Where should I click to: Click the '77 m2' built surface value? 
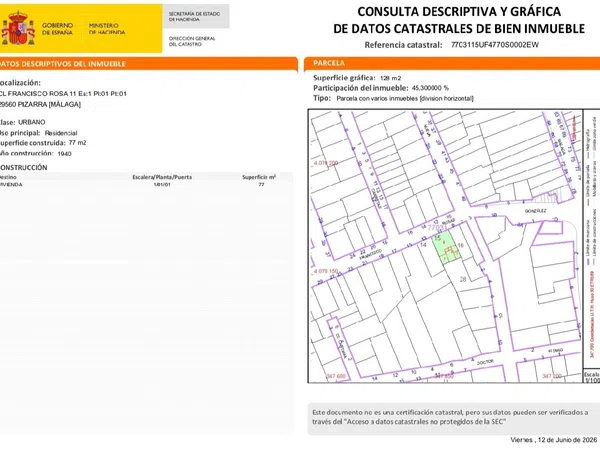click(77, 143)
